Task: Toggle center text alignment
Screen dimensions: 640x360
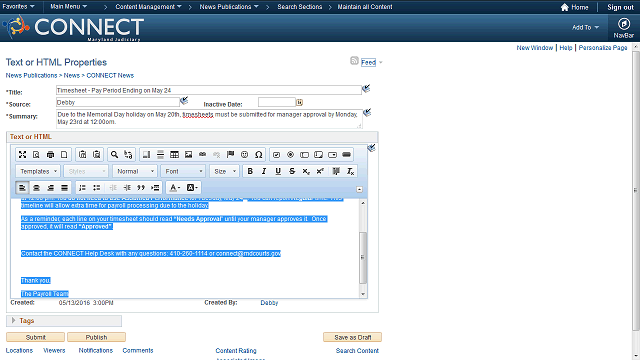Action: (36, 188)
